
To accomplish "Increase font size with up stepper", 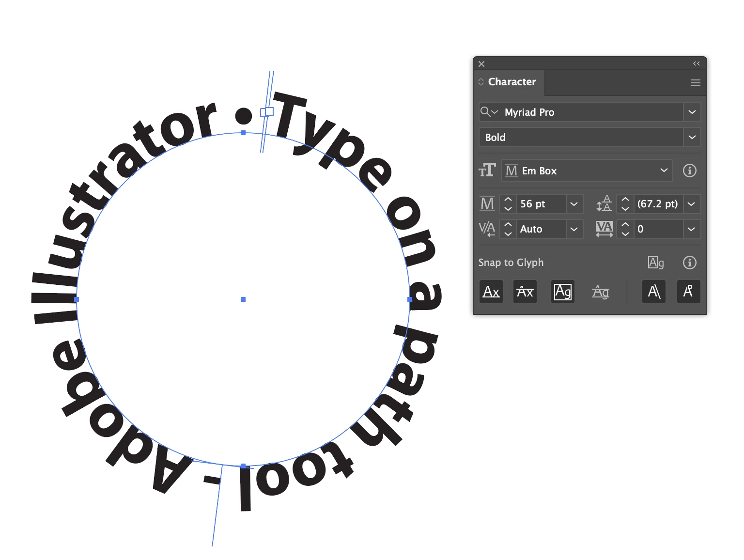I will (508, 199).
